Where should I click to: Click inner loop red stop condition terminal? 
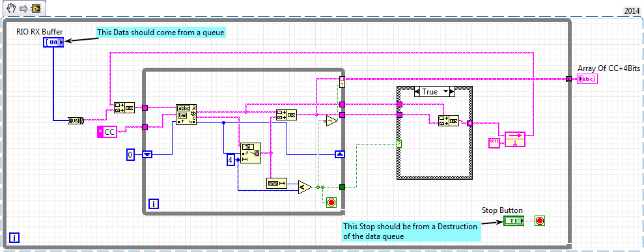(x=331, y=203)
